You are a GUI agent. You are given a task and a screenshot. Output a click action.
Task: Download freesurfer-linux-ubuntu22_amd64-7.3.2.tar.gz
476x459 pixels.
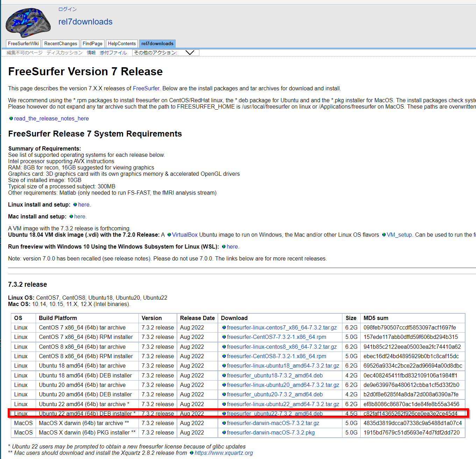283,404
